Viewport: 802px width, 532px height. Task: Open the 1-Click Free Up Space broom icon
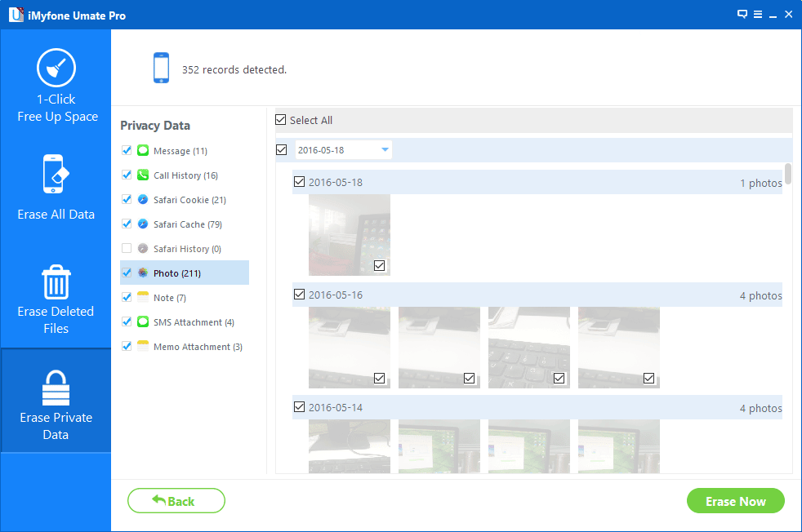click(56, 68)
